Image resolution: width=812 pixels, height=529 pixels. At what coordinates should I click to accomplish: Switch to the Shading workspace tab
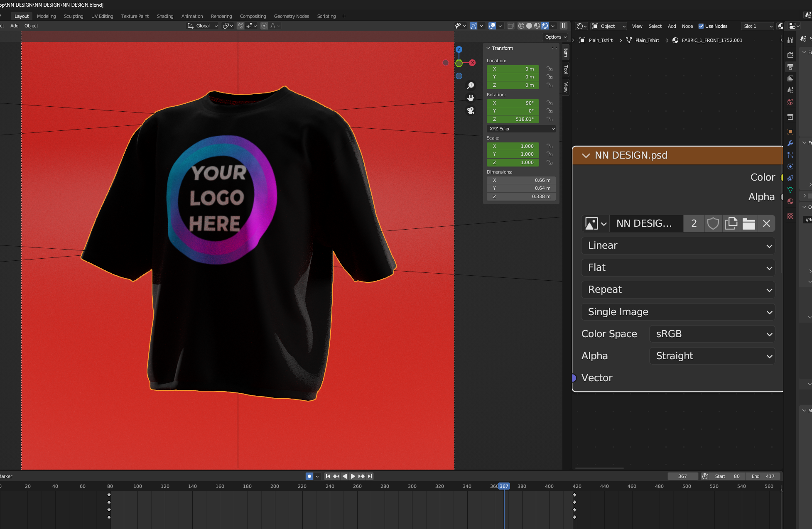tap(165, 16)
